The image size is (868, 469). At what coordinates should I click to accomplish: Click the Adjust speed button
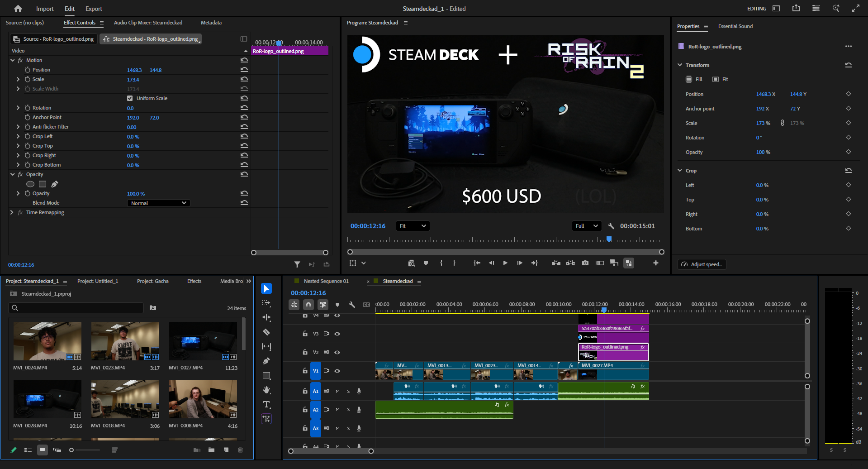(x=702, y=264)
